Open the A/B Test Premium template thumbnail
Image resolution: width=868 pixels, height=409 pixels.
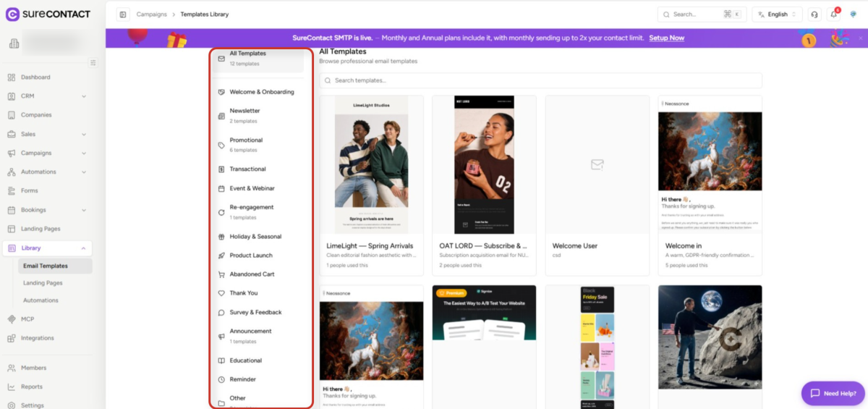484,313
